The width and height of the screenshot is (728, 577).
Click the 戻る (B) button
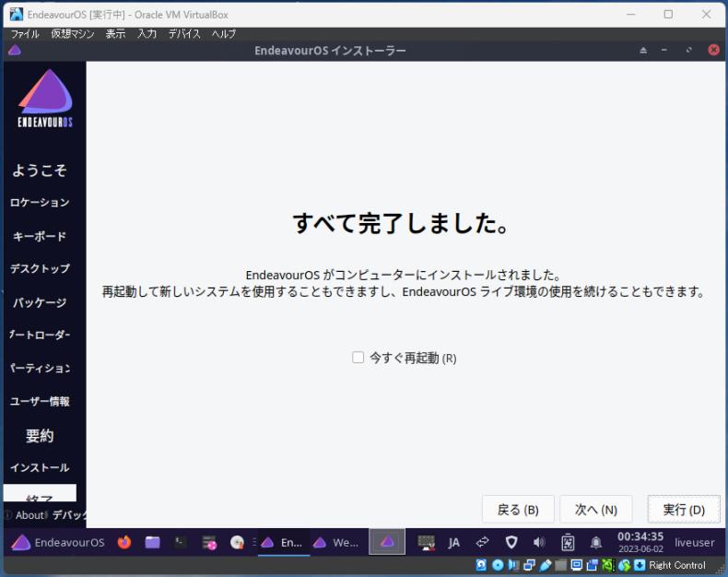click(518, 510)
